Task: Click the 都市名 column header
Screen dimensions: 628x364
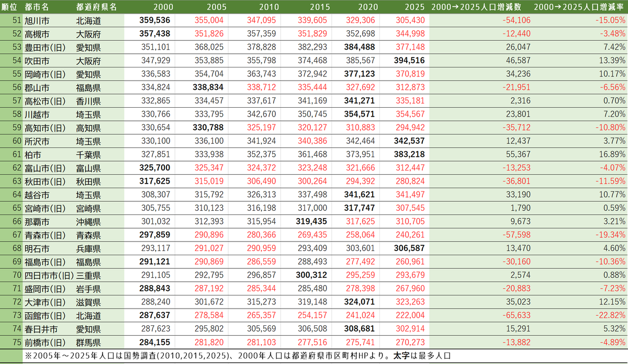Action: pyautogui.click(x=37, y=7)
